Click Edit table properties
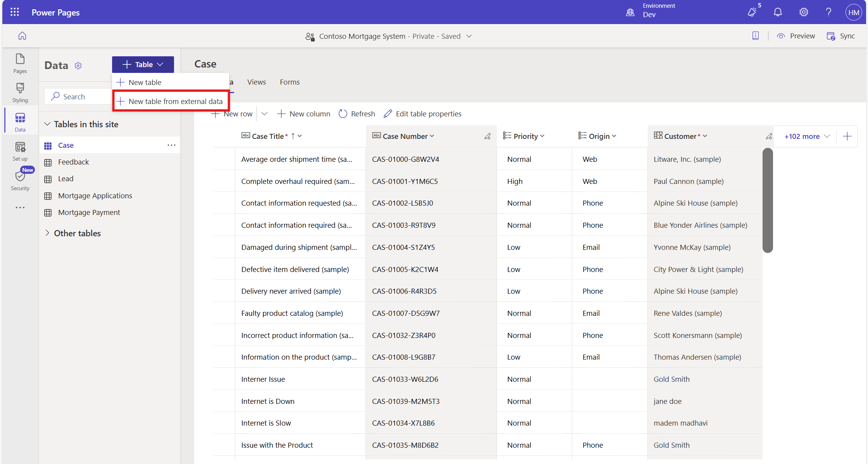This screenshot has height=464, width=868. [x=423, y=114]
